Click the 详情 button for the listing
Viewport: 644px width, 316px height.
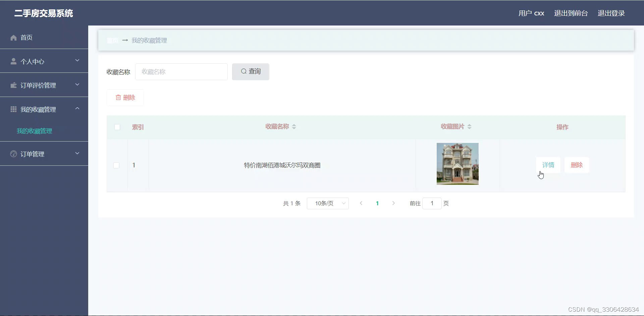548,165
